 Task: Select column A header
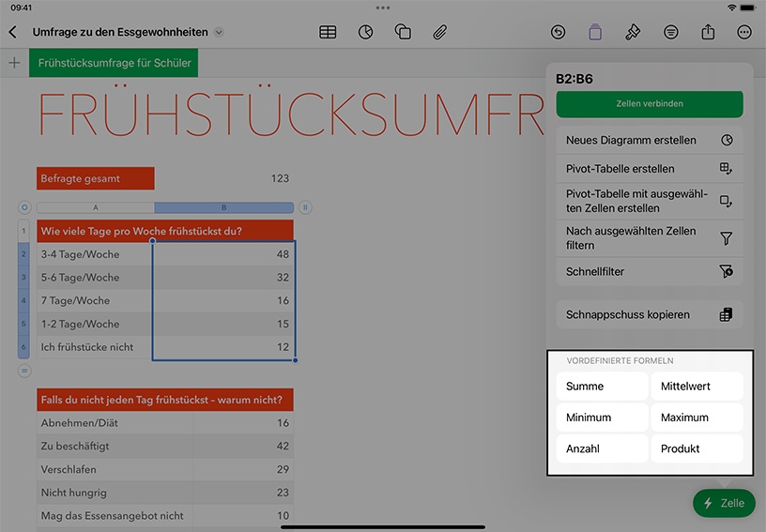coord(96,207)
